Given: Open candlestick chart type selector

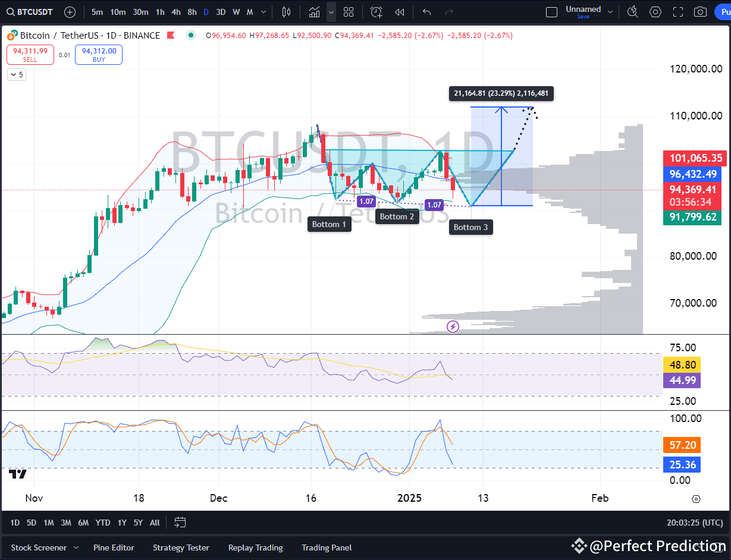Looking at the screenshot, I should click(287, 12).
